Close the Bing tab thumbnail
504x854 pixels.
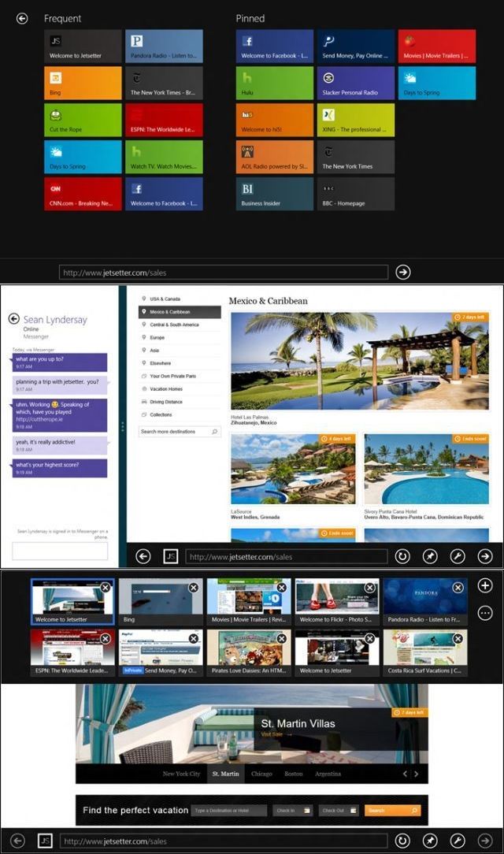tap(193, 588)
